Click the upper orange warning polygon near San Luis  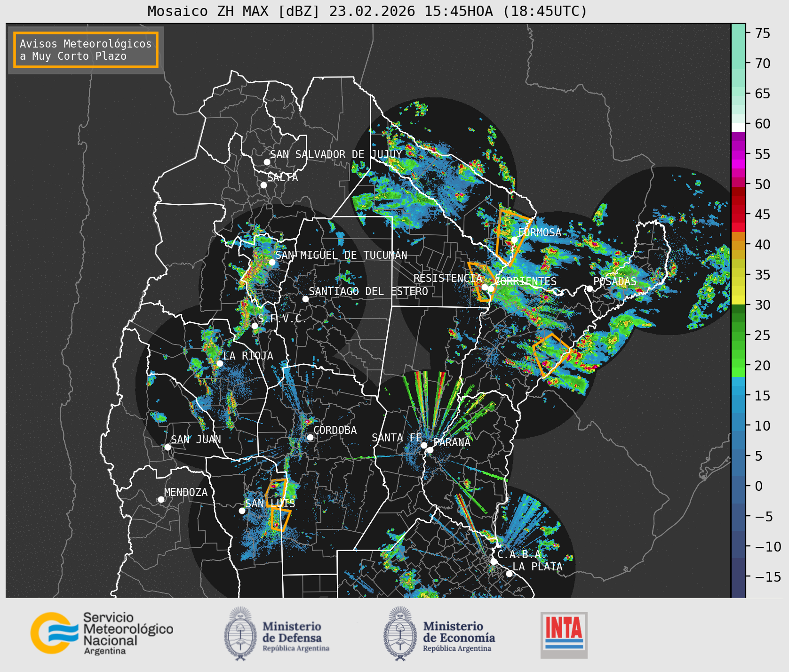[276, 493]
